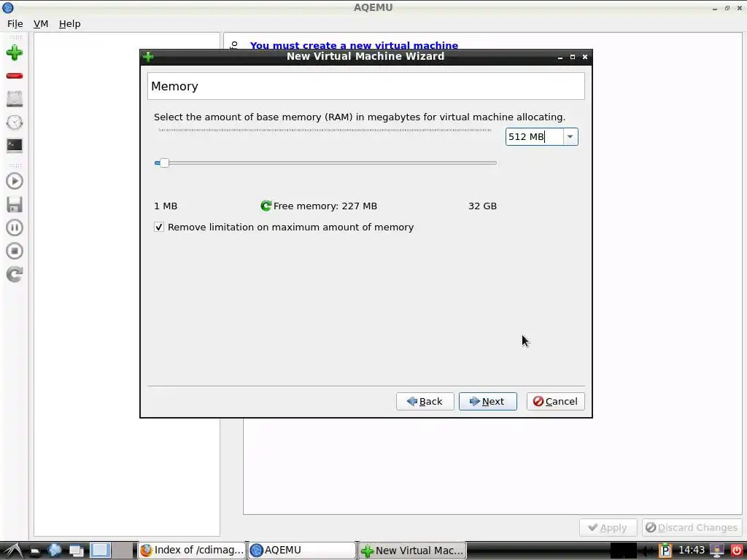Click the globe web browser launcher in taskbar
Image resolution: width=747 pixels, height=560 pixels.
tap(54, 551)
